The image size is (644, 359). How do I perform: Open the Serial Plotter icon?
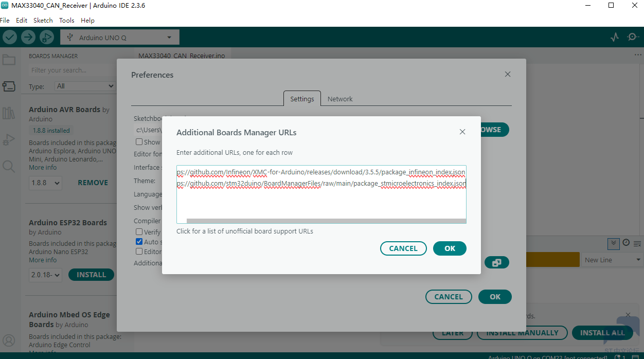click(x=615, y=37)
